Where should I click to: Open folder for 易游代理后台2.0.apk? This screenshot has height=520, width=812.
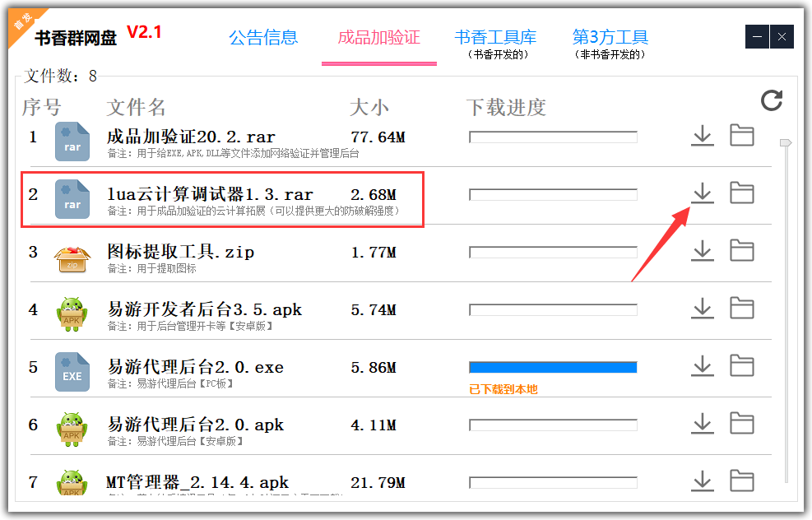741,424
